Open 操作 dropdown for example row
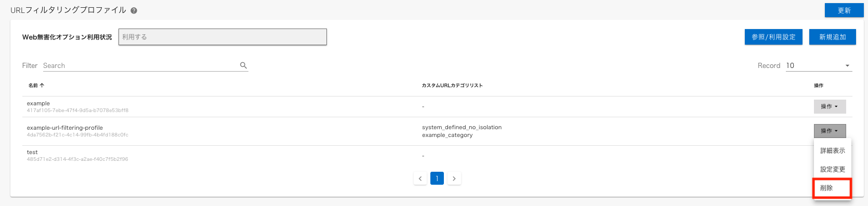Screen dimensions: 868x206 point(830,106)
